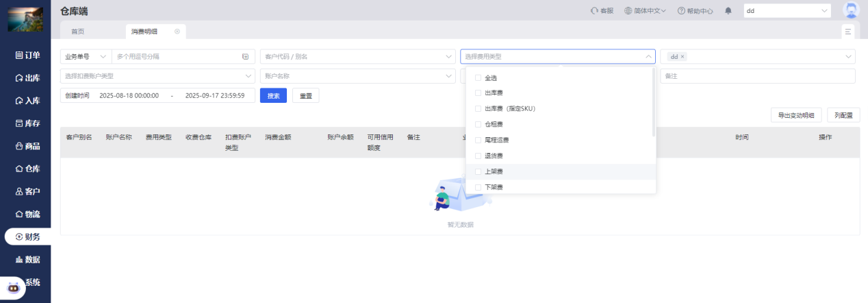Select the 退货费 checkbox option

478,156
